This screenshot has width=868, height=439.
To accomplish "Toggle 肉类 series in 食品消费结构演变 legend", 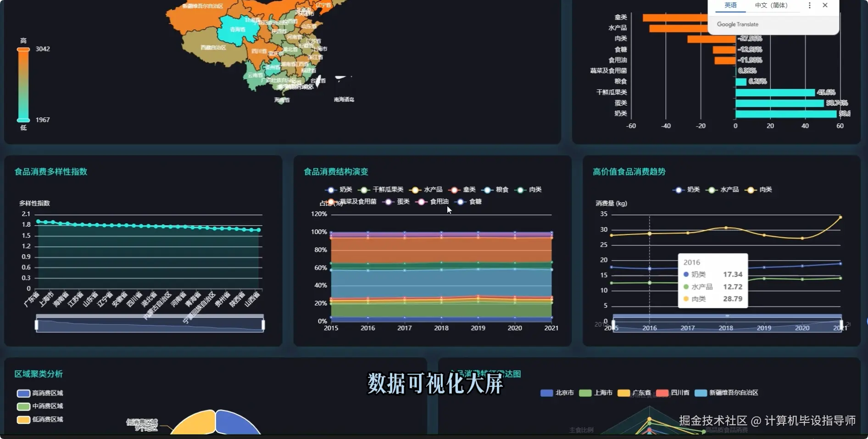I will click(x=528, y=189).
